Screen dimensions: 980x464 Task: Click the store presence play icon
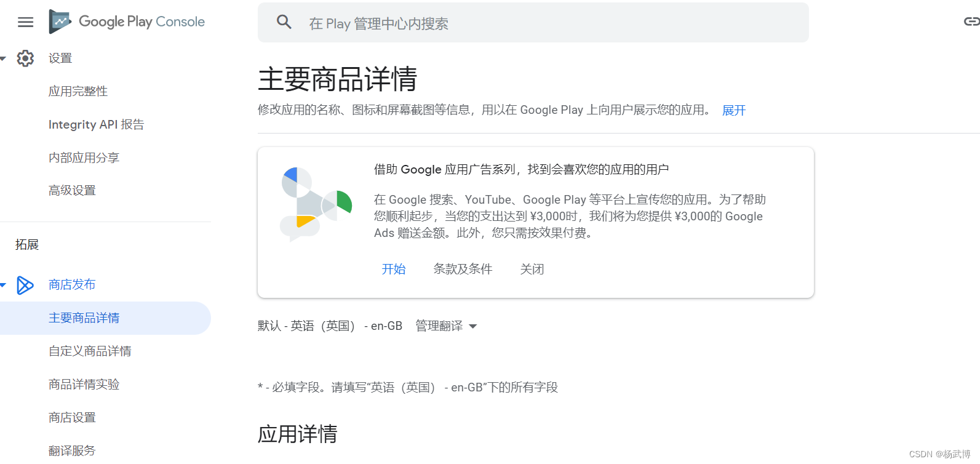tap(25, 285)
